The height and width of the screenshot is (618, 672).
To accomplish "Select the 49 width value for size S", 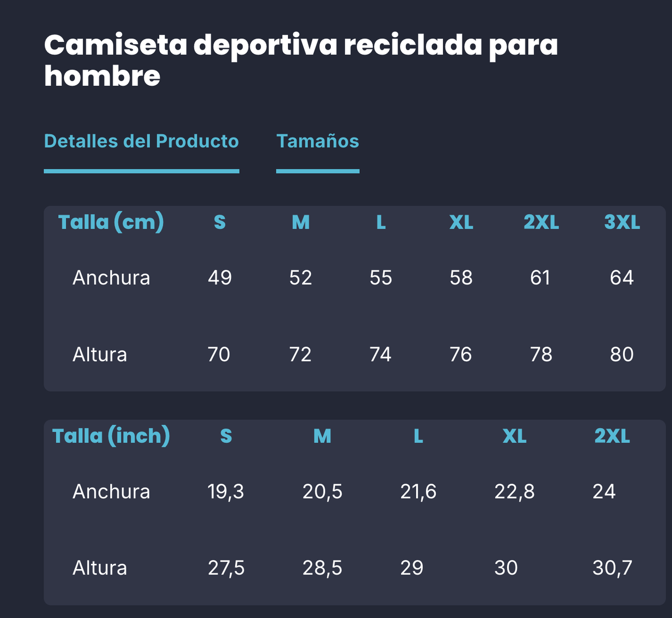I will [x=220, y=278].
